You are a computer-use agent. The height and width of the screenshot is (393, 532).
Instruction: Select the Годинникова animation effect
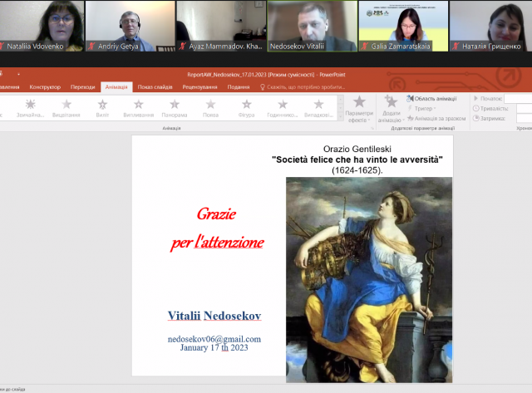tap(283, 108)
